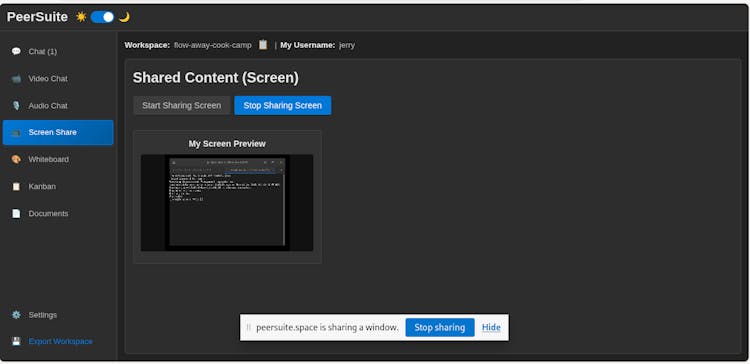The image size is (750, 364).
Task: Open the Chat (1) section
Action: [58, 51]
